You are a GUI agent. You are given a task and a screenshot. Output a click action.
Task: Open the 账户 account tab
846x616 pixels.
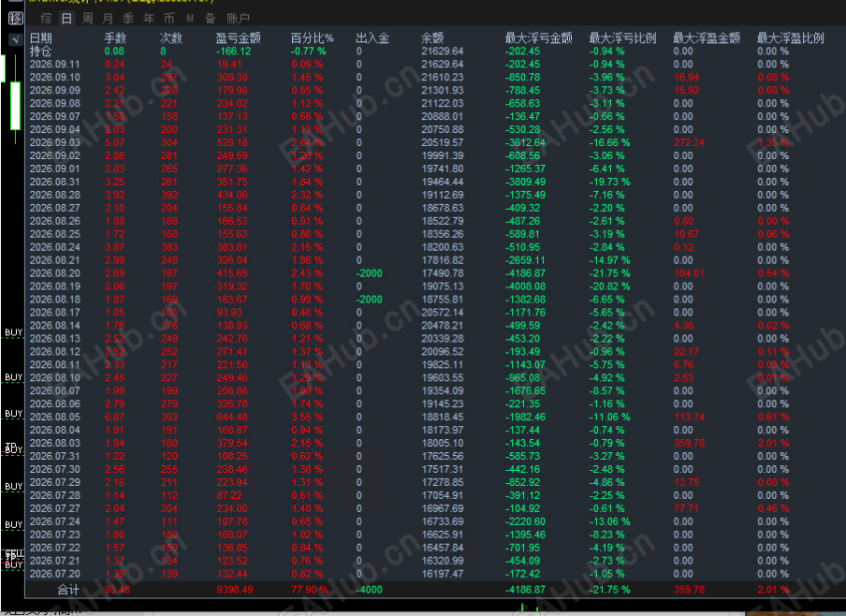[x=238, y=19]
